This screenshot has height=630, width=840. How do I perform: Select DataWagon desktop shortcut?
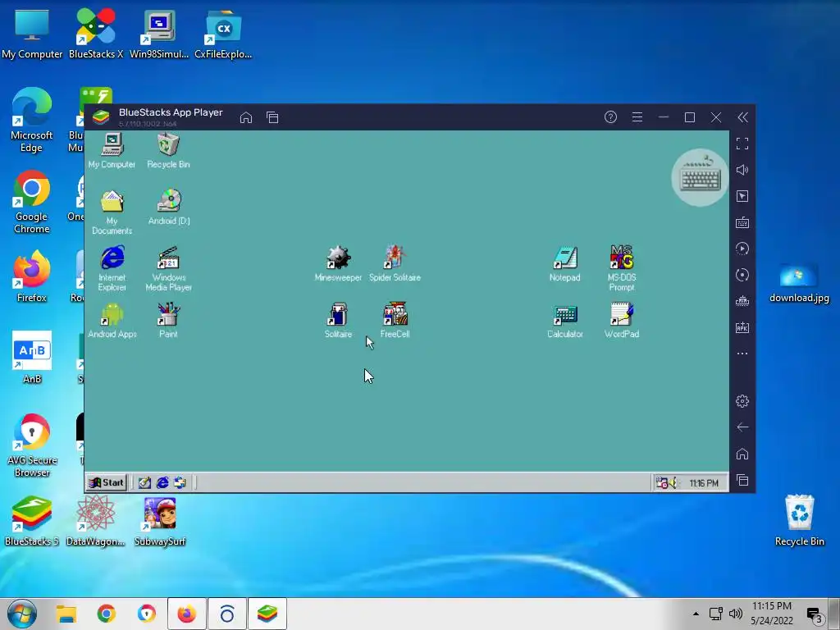click(x=95, y=521)
